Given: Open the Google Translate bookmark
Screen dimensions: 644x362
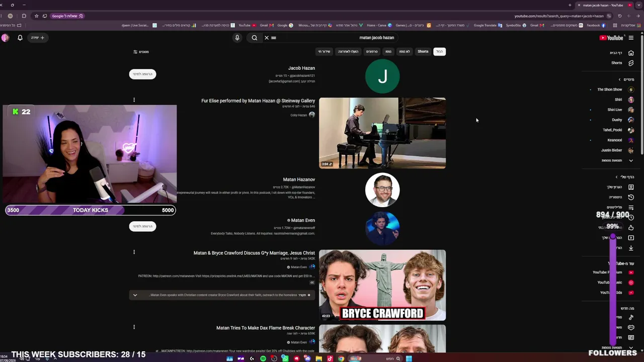Looking at the screenshot, I should (x=488, y=25).
